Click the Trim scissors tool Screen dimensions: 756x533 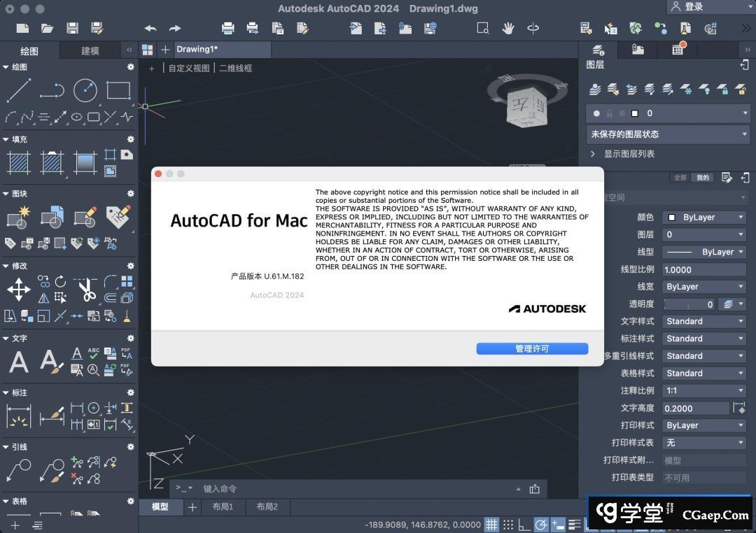click(x=87, y=289)
